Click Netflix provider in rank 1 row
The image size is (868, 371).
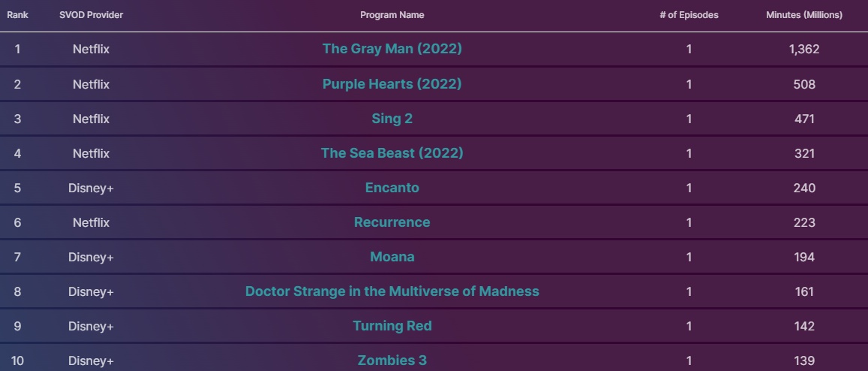click(x=91, y=50)
